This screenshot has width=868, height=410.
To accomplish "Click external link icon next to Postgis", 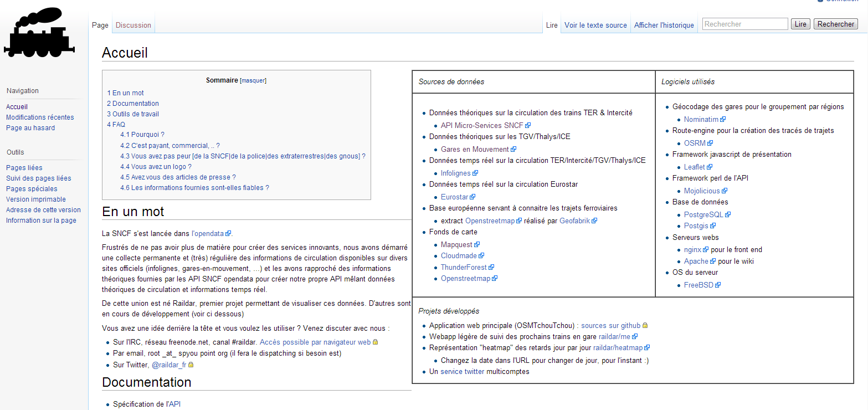I will (x=713, y=226).
